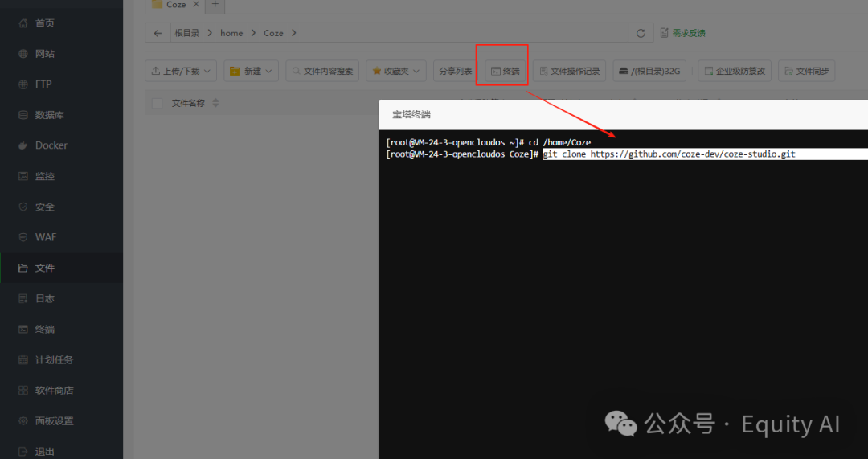
Task: Open 面板设置 panel settings label
Action: click(55, 420)
